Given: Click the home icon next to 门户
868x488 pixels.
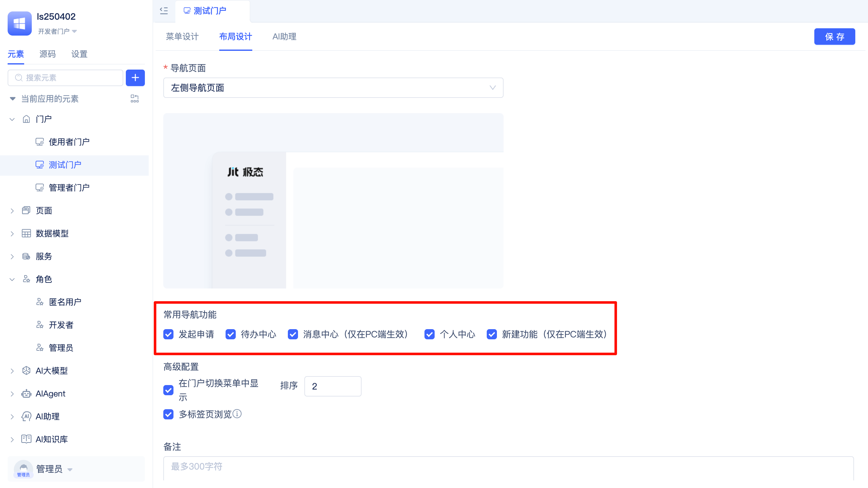Looking at the screenshot, I should coord(26,119).
